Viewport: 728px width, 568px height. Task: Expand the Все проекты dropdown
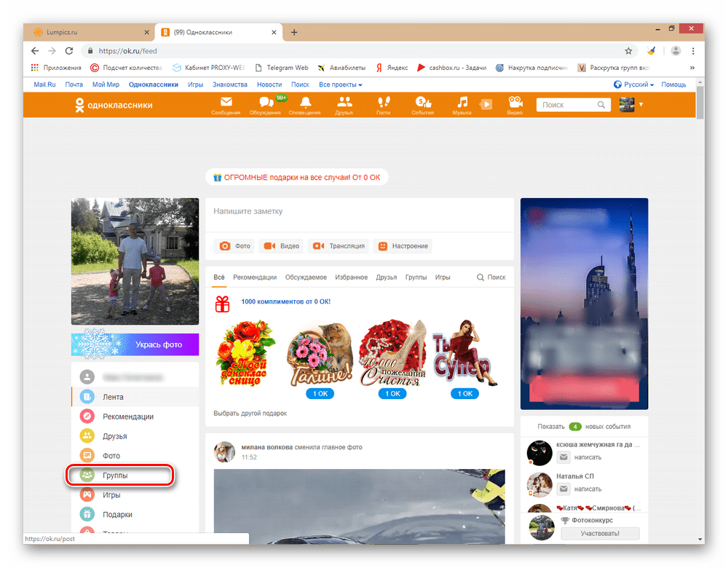coord(340,84)
